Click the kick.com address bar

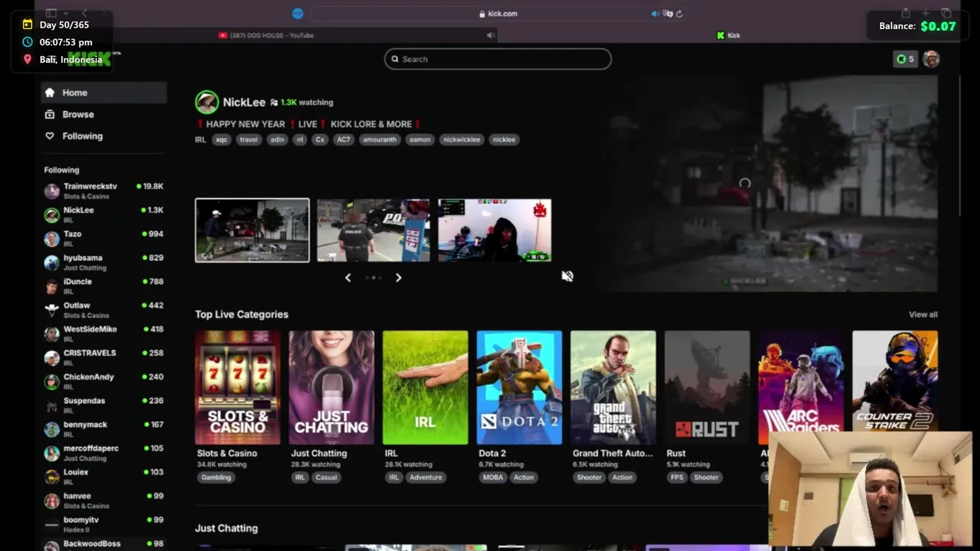click(x=498, y=13)
